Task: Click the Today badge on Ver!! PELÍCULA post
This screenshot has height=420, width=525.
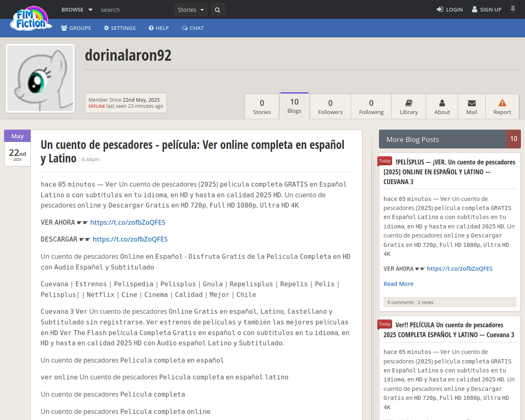Action: (x=385, y=324)
